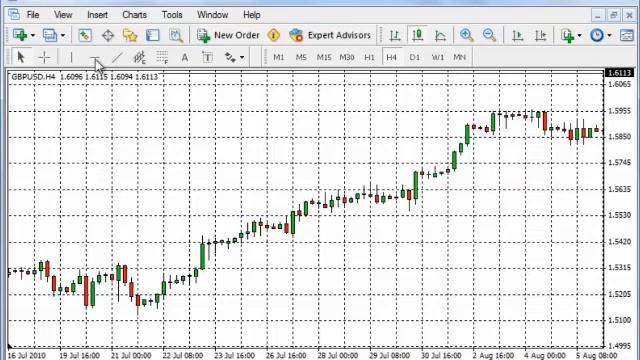Select the W1 timeframe button
Viewport: 640px width, 360px height.
[x=438, y=57]
